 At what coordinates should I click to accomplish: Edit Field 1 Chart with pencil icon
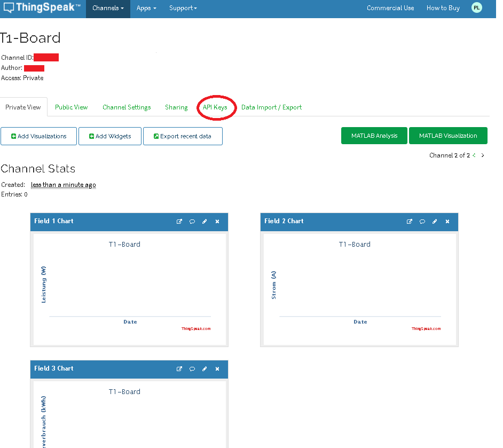tap(205, 222)
